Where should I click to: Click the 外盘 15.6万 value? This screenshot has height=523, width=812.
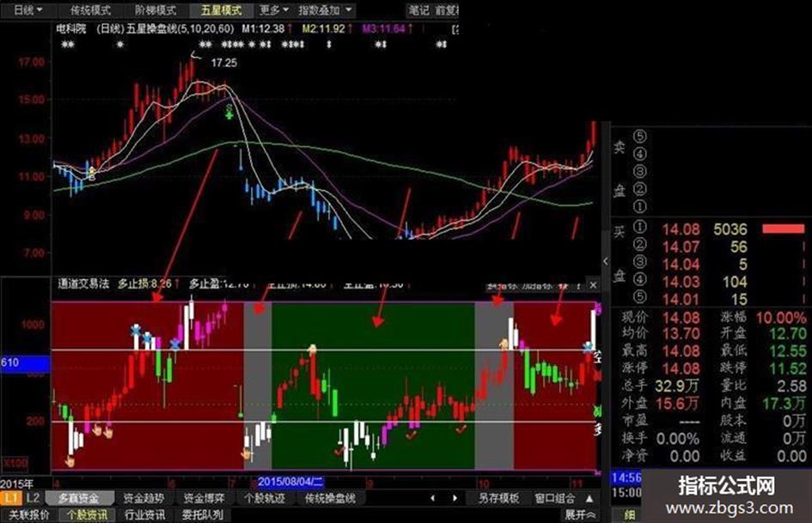677,403
